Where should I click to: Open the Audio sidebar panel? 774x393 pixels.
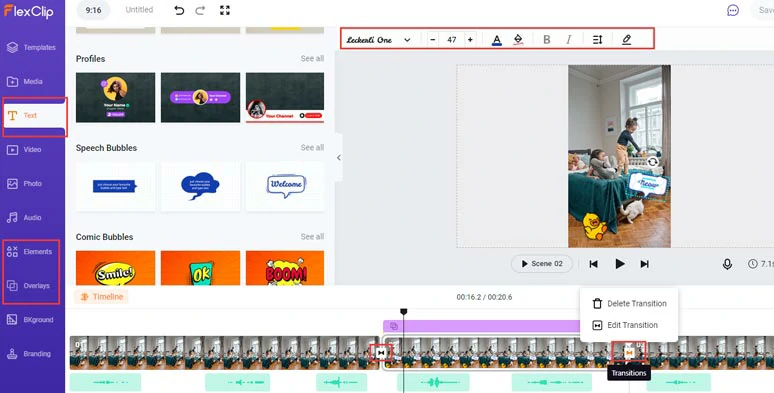[24, 218]
